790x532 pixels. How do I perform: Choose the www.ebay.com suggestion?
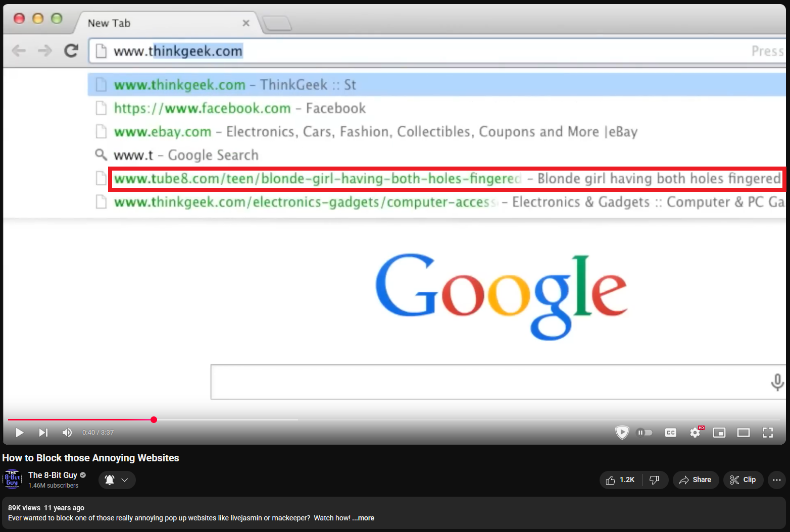(x=436, y=132)
